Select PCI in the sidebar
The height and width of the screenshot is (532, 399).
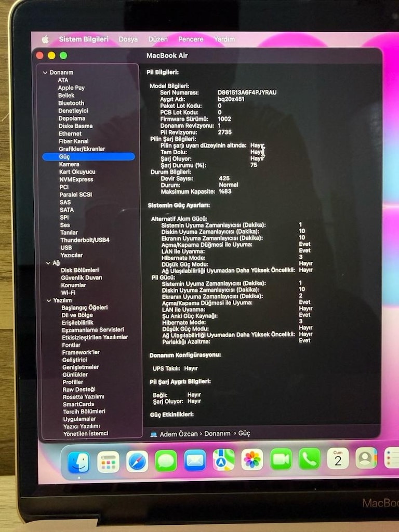pos(64,187)
